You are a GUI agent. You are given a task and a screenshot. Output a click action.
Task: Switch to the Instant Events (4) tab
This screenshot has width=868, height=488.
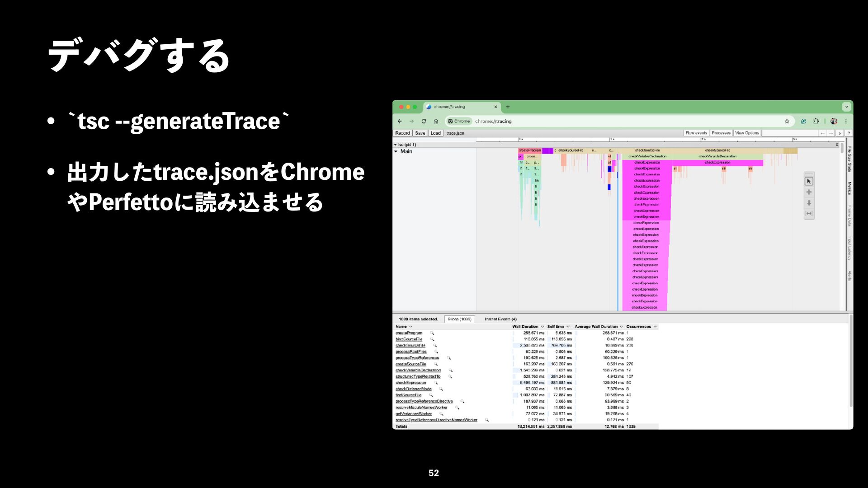(x=500, y=319)
